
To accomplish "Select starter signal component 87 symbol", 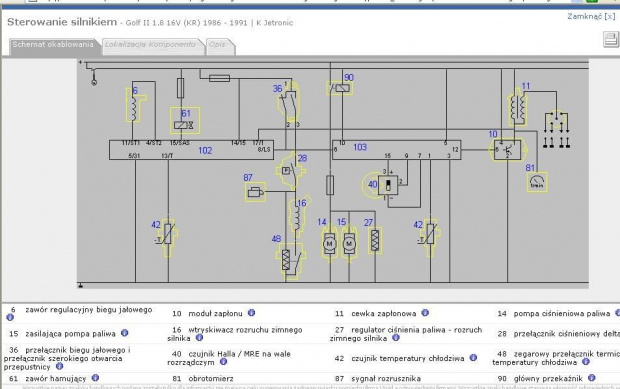I will coord(255,193).
